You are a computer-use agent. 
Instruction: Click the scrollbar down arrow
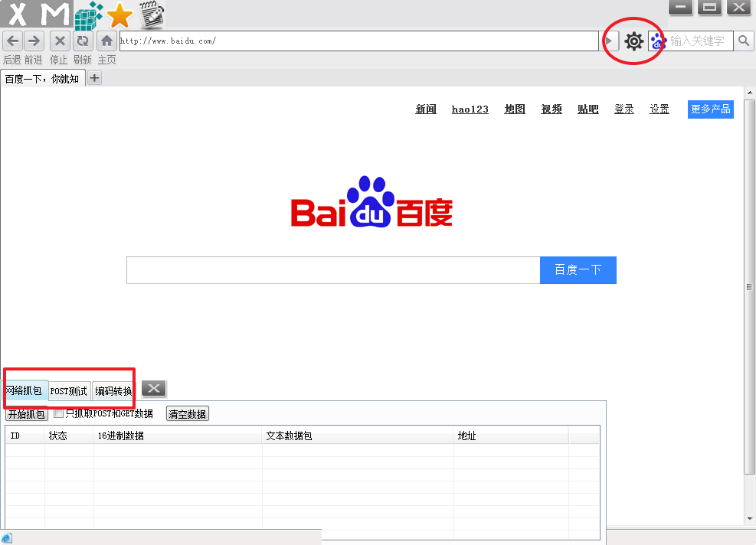pyautogui.click(x=750, y=519)
